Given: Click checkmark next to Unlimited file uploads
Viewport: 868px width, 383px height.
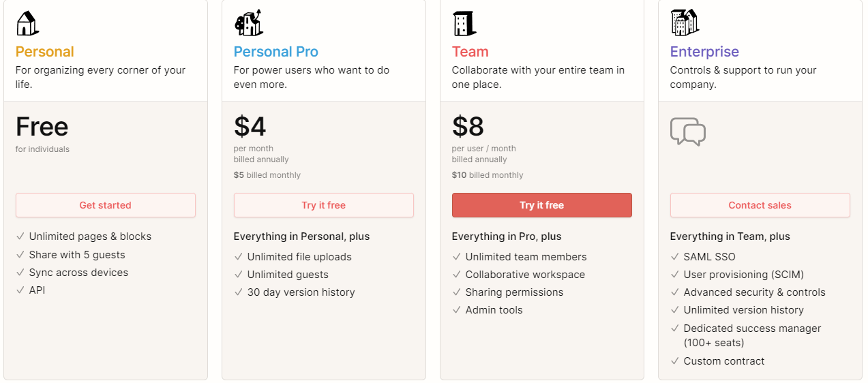Looking at the screenshot, I should click(239, 257).
